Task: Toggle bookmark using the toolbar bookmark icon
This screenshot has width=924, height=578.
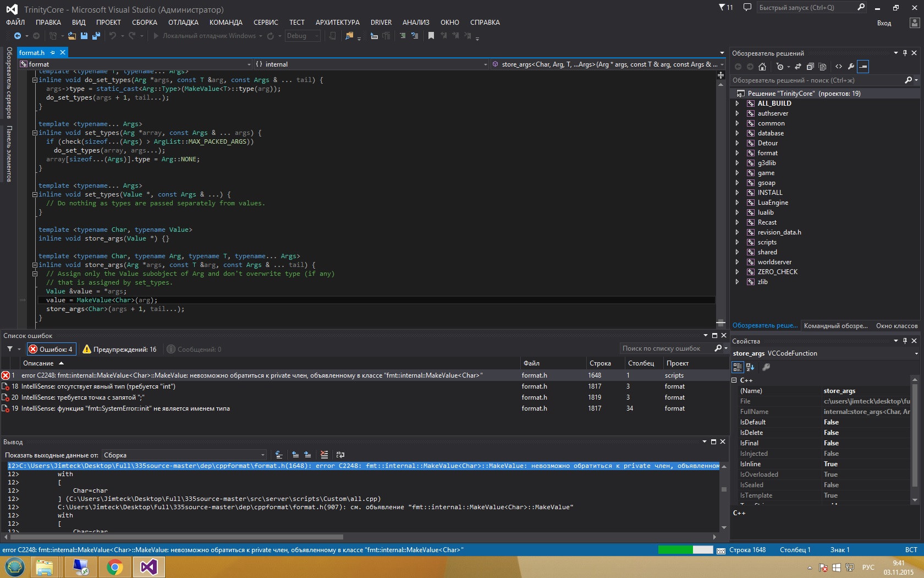Action: [431, 36]
